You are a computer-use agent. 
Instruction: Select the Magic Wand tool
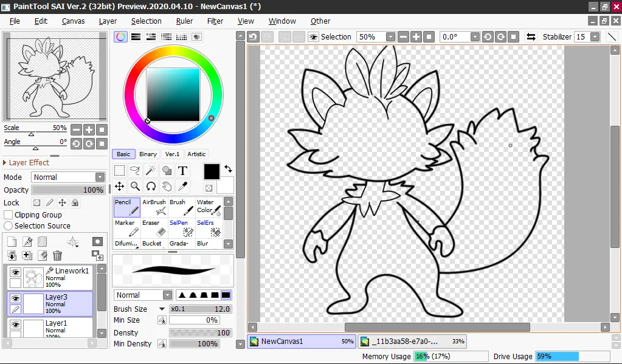(151, 171)
